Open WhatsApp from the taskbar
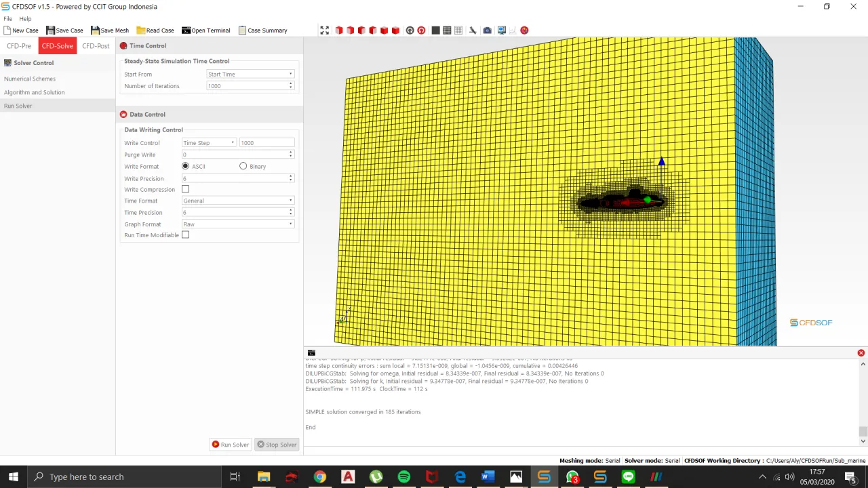This screenshot has height=488, width=868. pos(573,477)
